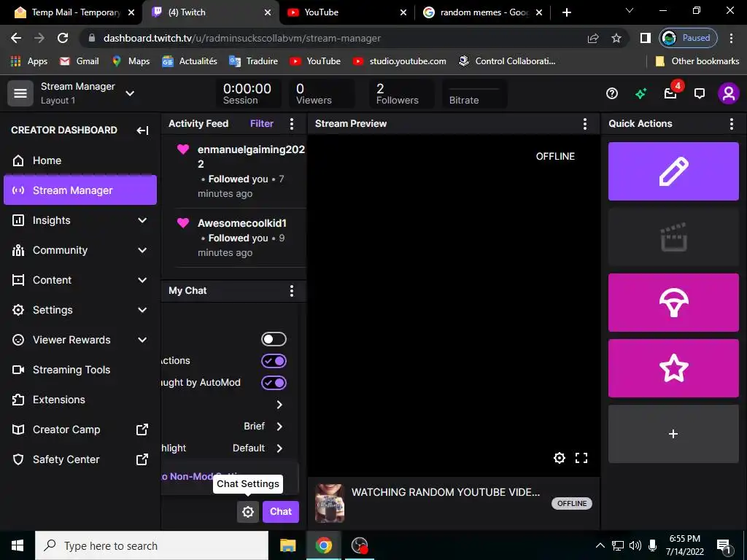Select Stream Manager in sidebar
Image resolution: width=747 pixels, height=560 pixels.
coord(80,190)
